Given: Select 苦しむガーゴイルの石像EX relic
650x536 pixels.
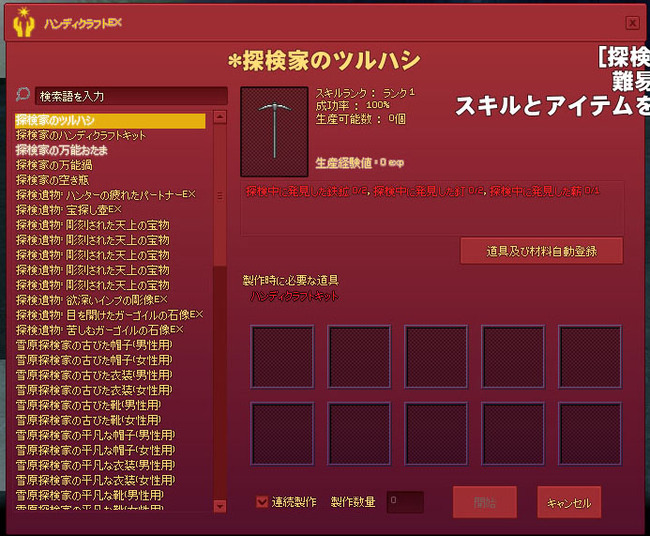Looking at the screenshot, I should pos(99,330).
